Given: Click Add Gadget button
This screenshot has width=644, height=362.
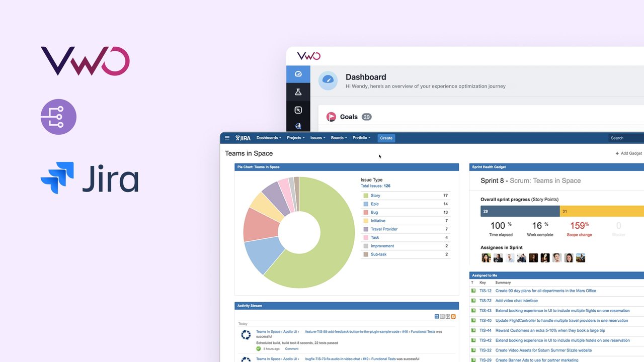Looking at the screenshot, I should [628, 153].
